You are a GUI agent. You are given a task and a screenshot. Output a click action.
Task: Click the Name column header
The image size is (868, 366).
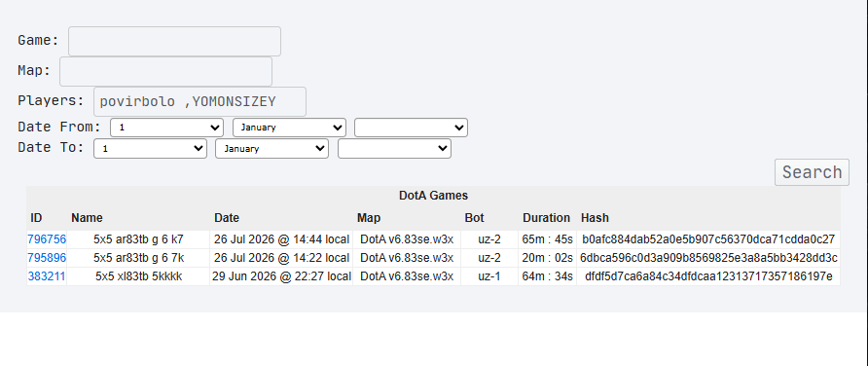87,218
